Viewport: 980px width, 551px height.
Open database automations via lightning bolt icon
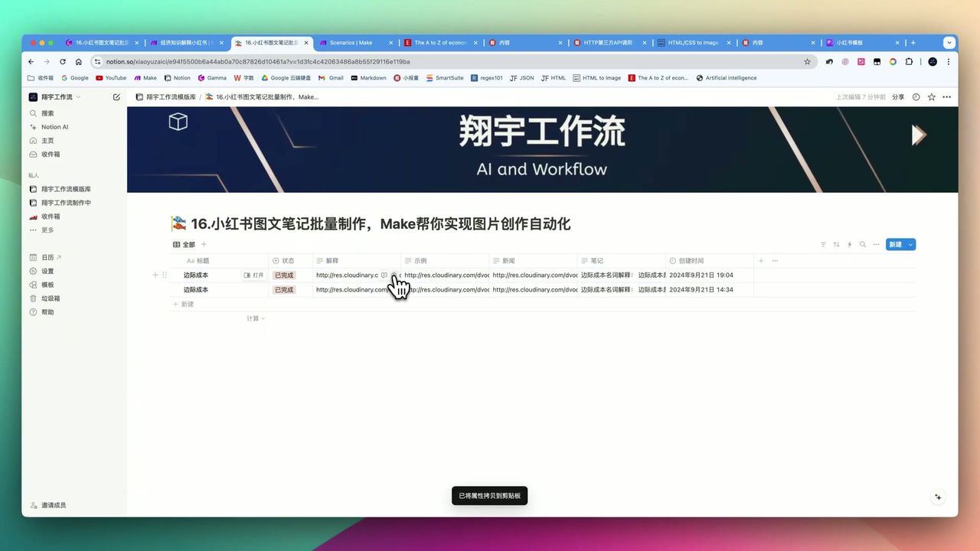click(848, 244)
